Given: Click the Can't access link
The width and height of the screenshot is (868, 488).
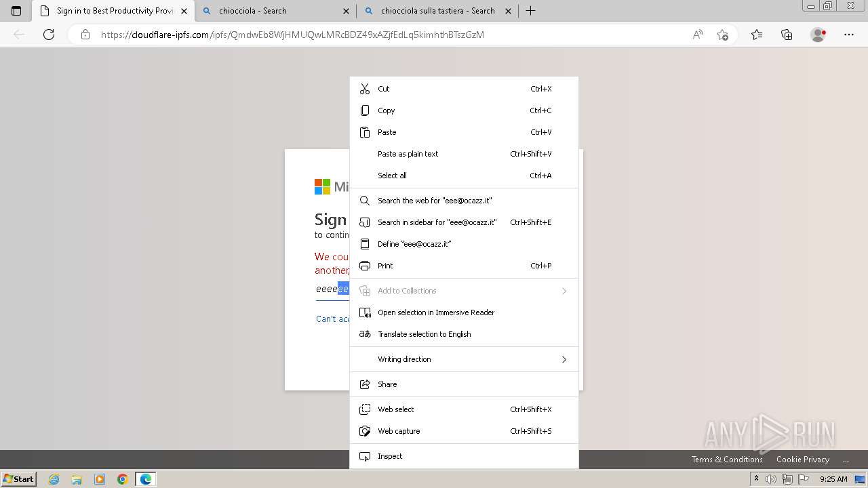Looking at the screenshot, I should [333, 319].
